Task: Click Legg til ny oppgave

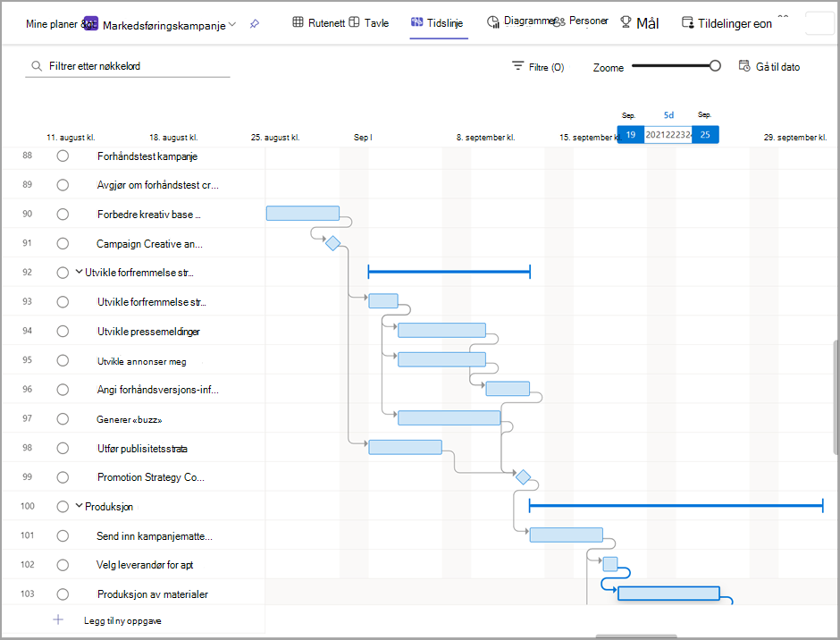Action: 122,620
